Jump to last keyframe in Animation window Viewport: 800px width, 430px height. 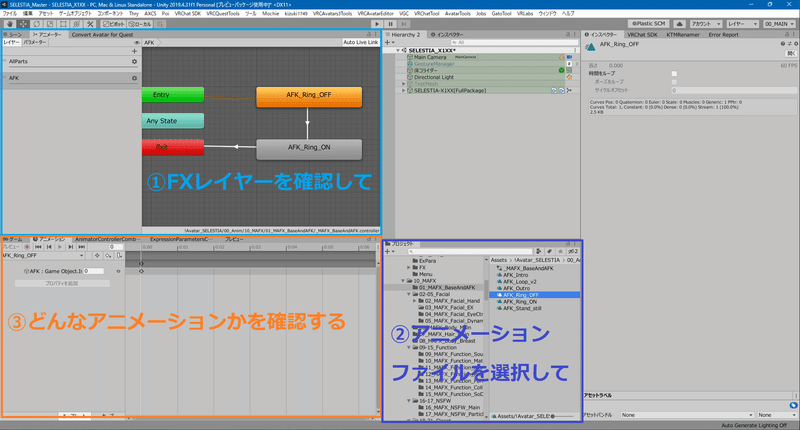click(x=82, y=247)
